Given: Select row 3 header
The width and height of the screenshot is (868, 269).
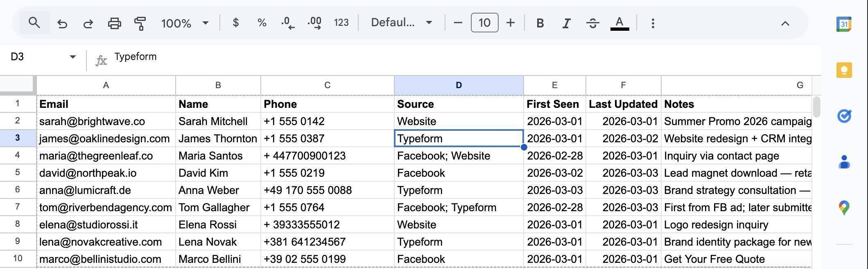Looking at the screenshot, I should click(x=18, y=138).
